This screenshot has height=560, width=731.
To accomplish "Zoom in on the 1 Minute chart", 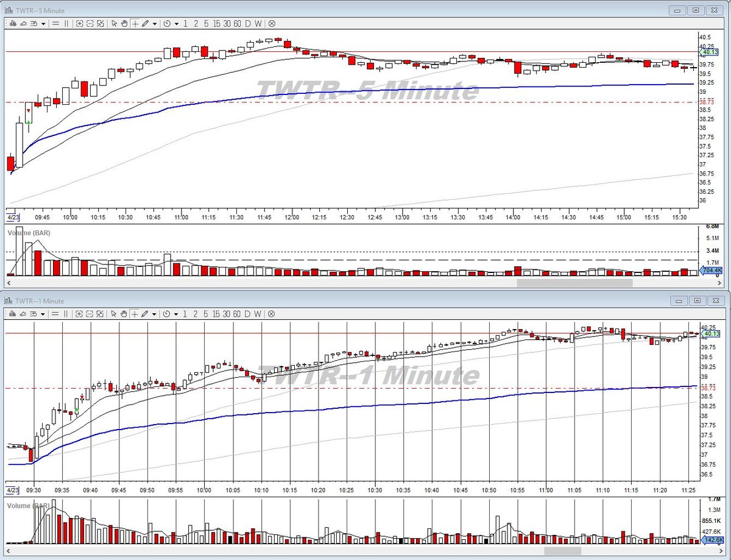I will 80,313.
